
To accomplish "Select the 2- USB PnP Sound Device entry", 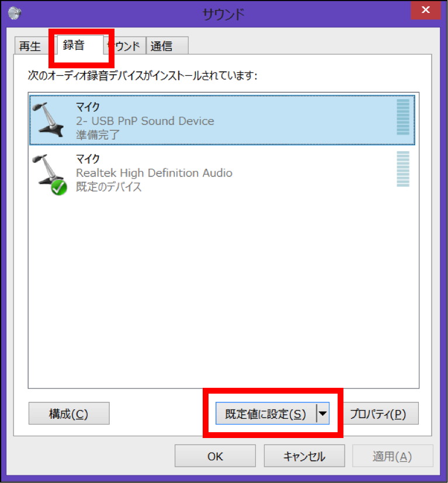I will [222, 120].
